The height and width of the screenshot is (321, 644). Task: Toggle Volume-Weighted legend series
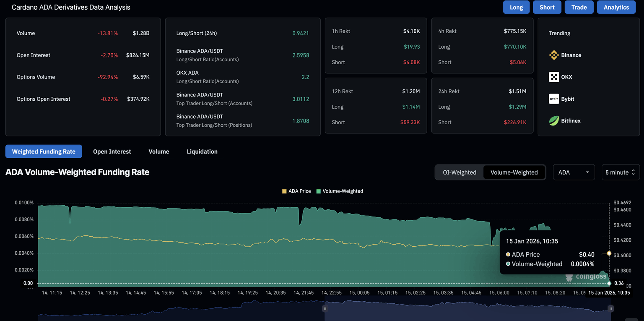point(340,191)
